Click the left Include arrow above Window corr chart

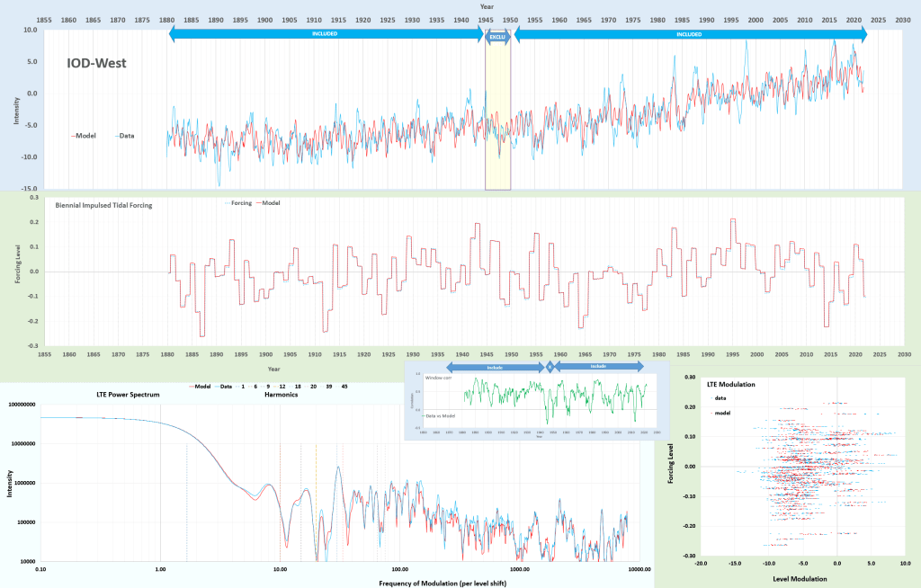[x=494, y=367]
